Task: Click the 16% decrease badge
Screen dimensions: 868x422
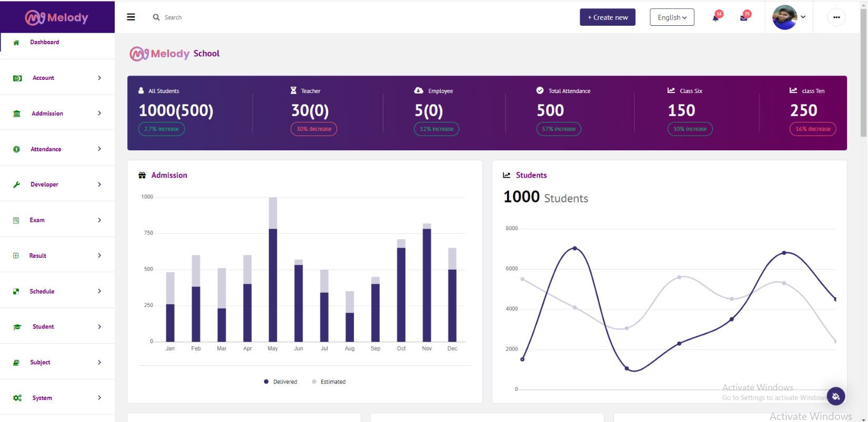Action: [x=813, y=129]
